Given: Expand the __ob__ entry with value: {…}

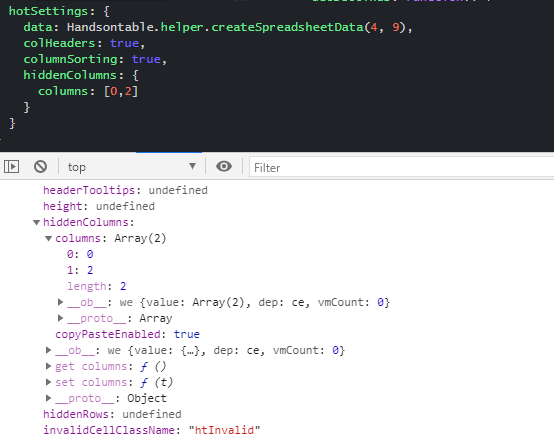Looking at the screenshot, I should click(x=48, y=350).
